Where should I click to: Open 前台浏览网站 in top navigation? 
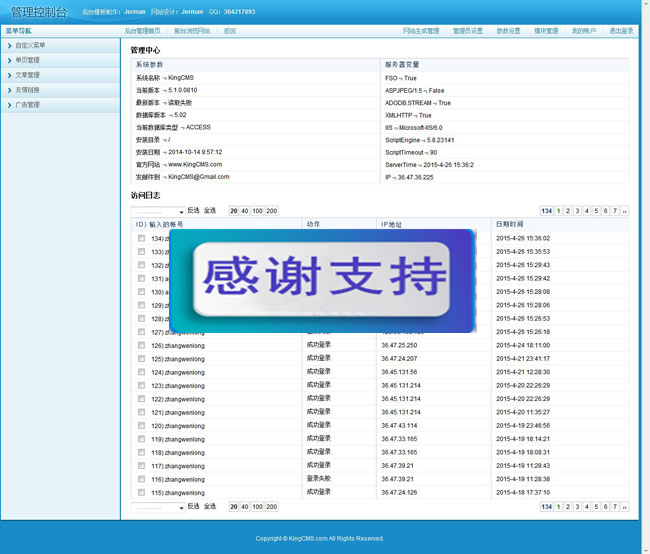coord(192,31)
